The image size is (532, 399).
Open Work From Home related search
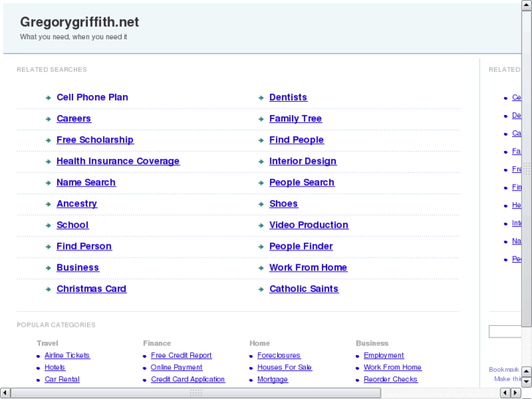click(308, 267)
